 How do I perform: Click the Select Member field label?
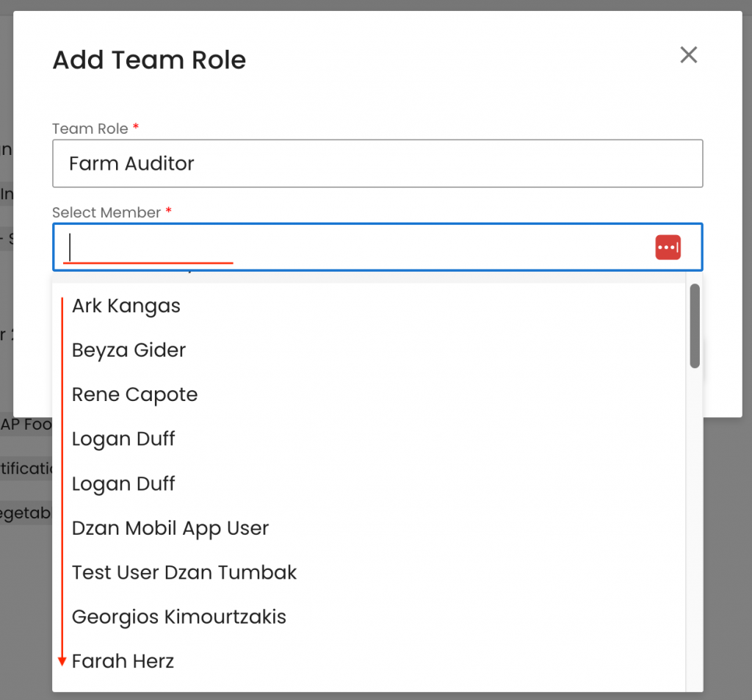(x=106, y=212)
